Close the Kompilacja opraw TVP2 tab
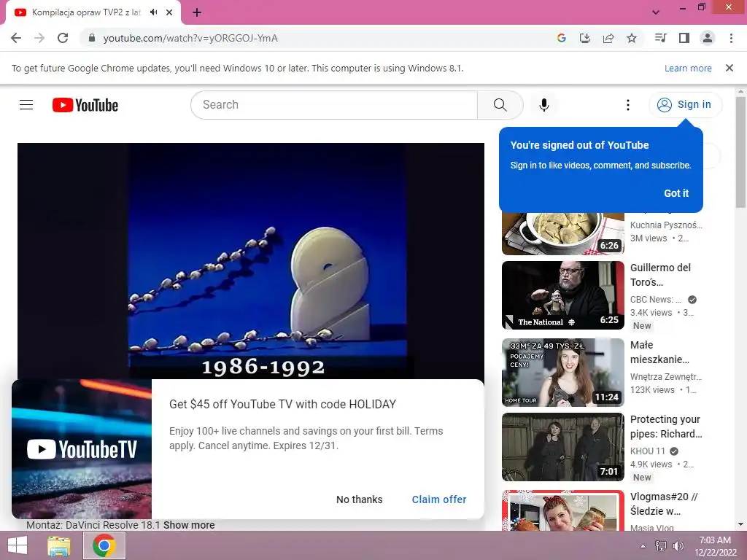747x560 pixels. 169,12
